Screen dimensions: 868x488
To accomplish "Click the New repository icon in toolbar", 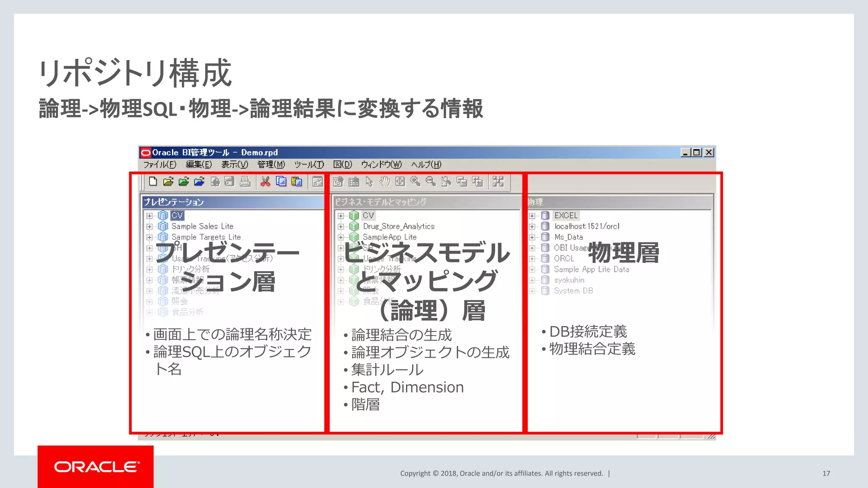I will click(x=153, y=182).
